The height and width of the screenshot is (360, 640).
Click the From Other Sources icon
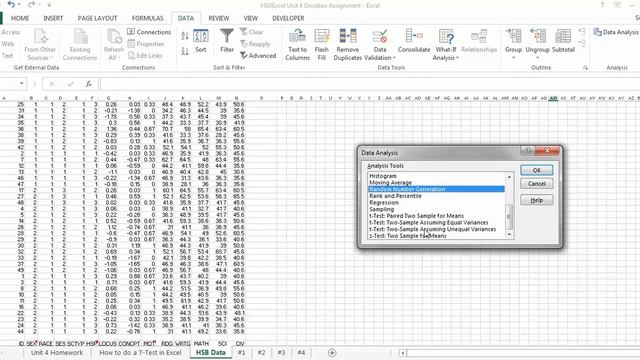pos(40,36)
